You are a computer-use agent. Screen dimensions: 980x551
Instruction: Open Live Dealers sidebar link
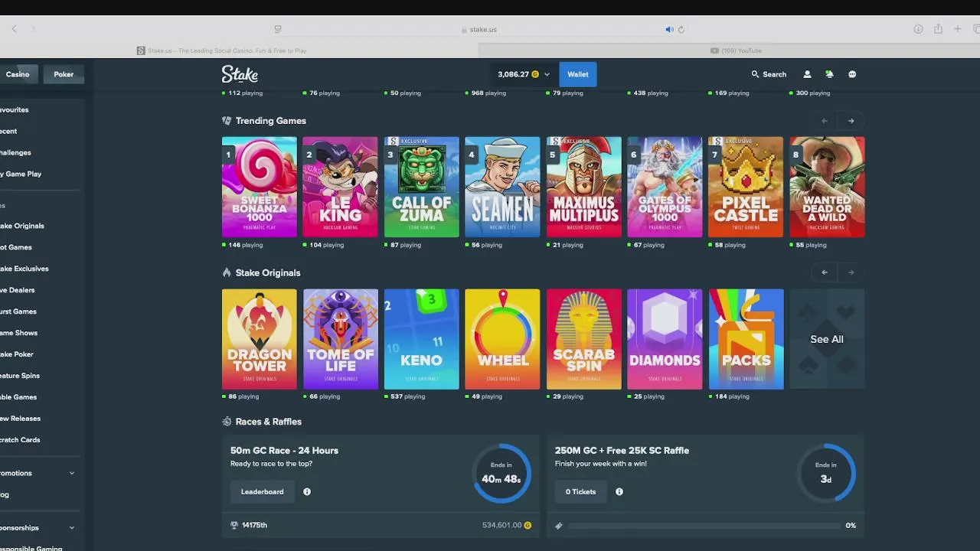pyautogui.click(x=18, y=290)
